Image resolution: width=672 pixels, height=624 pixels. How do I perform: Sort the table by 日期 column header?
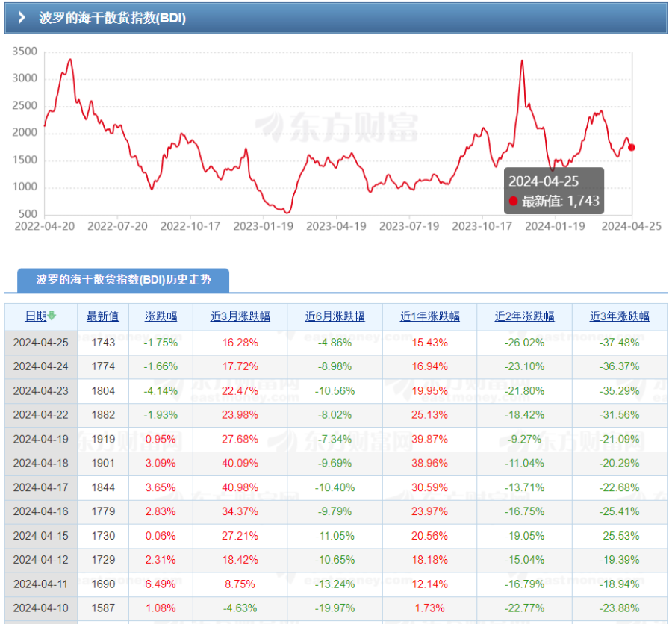[36, 316]
